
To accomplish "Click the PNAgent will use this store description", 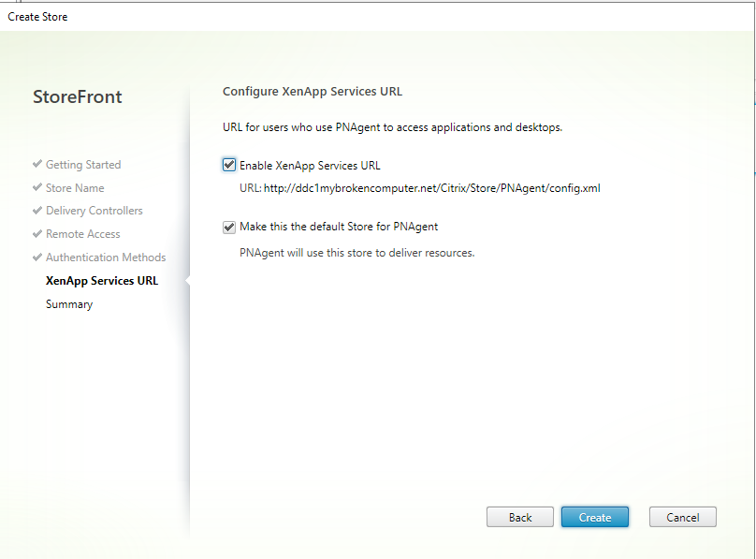I will click(x=357, y=253).
